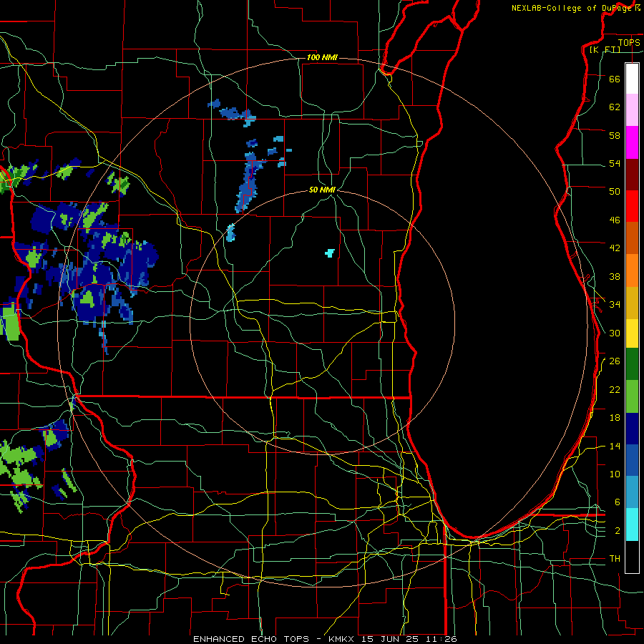This screenshot has height=644, width=644.
Task: Click the '15 JUN 25' date text
Action: coord(391,639)
